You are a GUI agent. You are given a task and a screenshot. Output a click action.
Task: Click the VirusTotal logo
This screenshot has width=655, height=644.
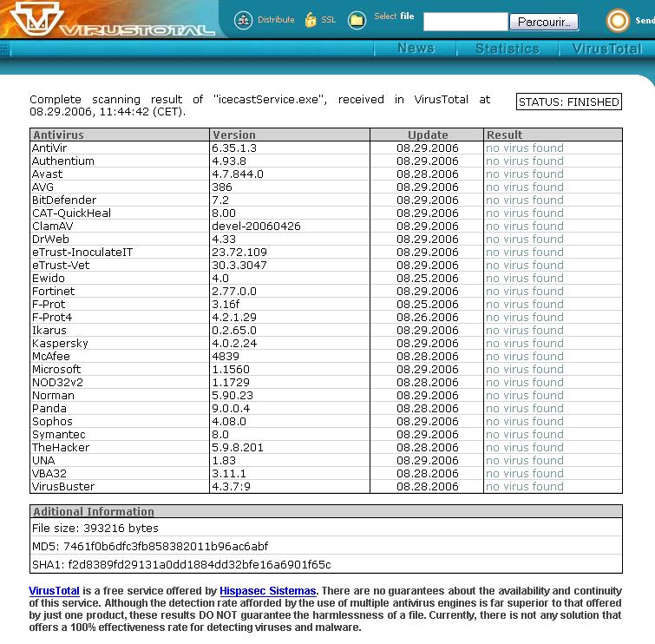112,20
